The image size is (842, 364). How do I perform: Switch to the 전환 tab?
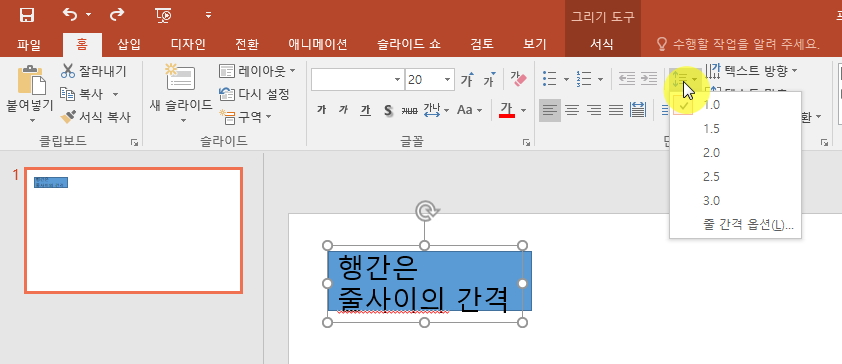[246, 45]
